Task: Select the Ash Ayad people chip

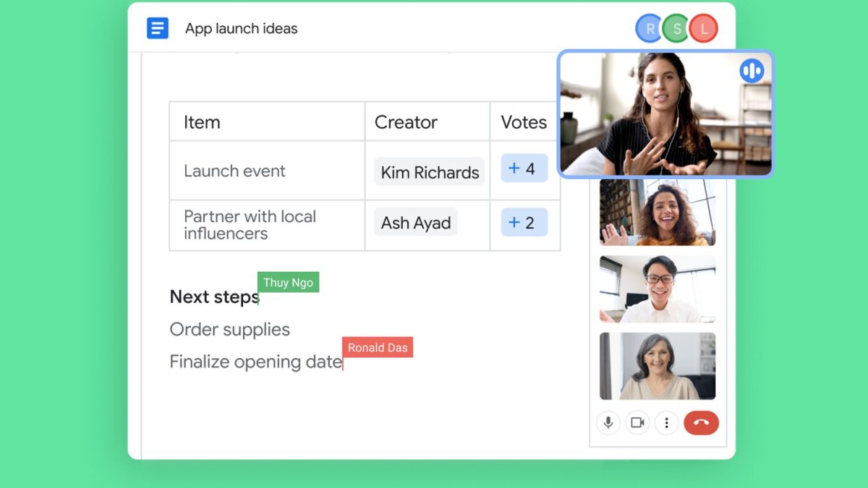Action: tap(416, 223)
